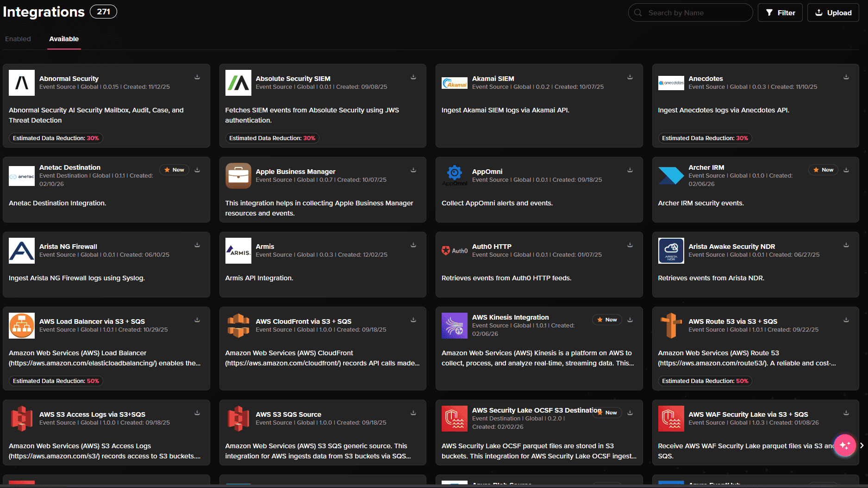This screenshot has height=488, width=868.
Task: Click the Upload button
Action: point(833,12)
